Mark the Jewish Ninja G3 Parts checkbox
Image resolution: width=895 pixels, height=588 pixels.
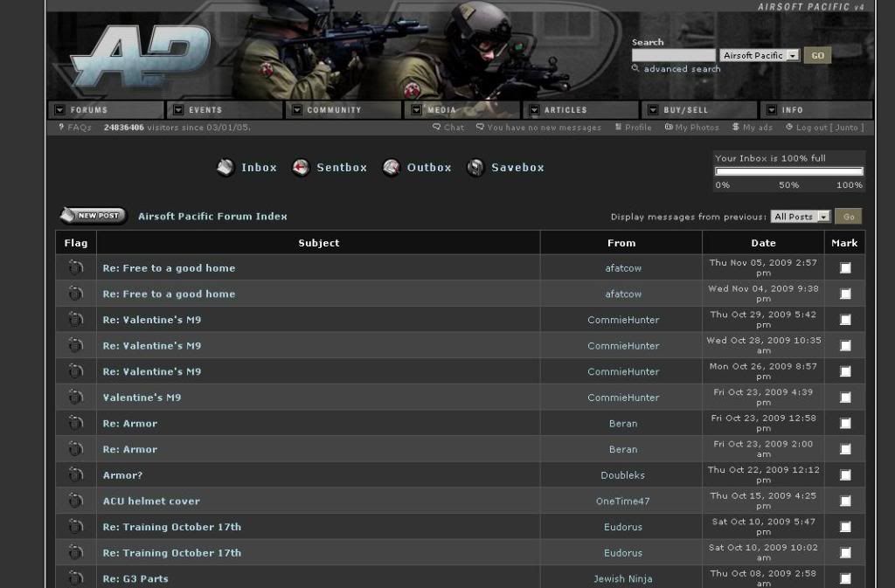coord(845,578)
